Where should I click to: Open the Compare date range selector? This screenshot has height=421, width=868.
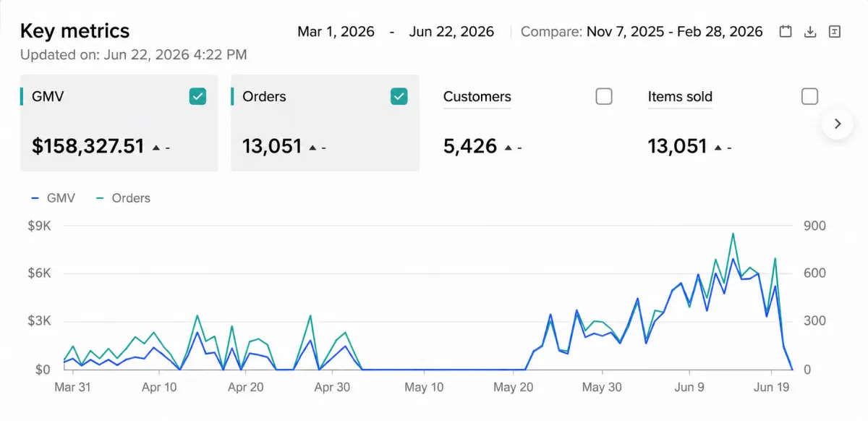[x=642, y=32]
